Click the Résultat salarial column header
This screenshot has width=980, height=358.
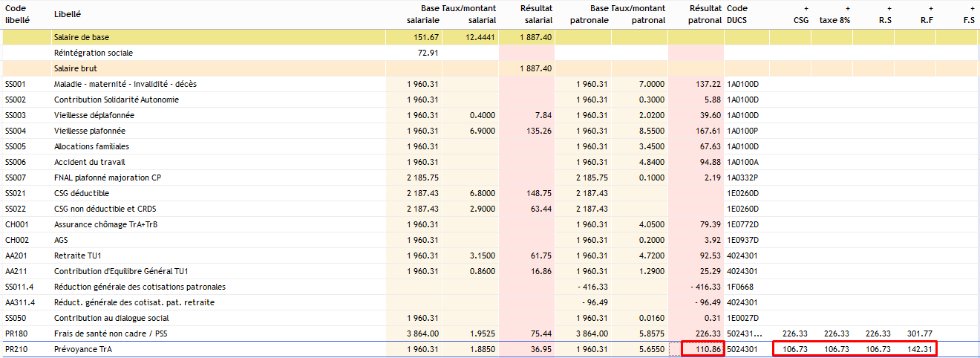click(535, 14)
